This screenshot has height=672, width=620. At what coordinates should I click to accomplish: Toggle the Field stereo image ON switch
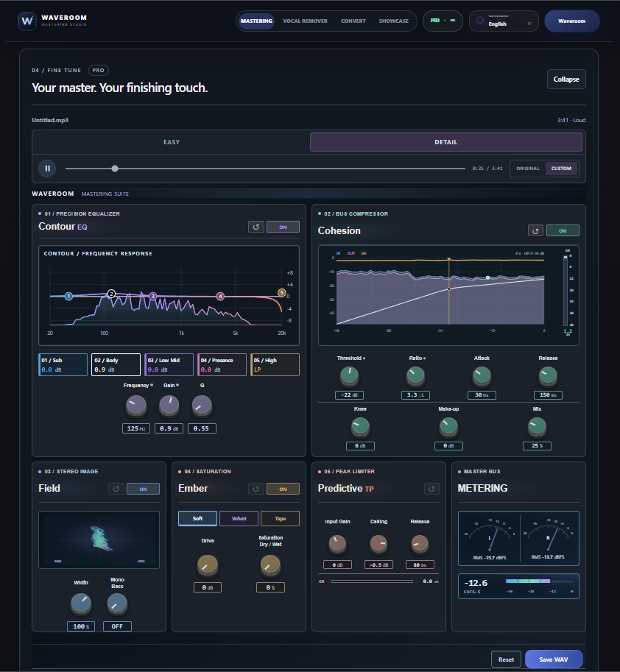tap(143, 489)
